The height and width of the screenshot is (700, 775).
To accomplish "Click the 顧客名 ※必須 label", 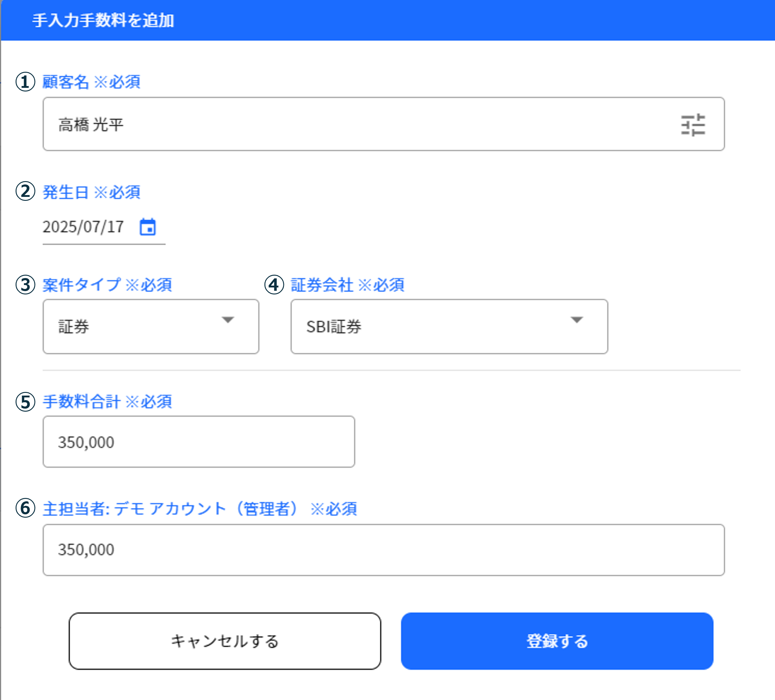I will click(x=92, y=82).
